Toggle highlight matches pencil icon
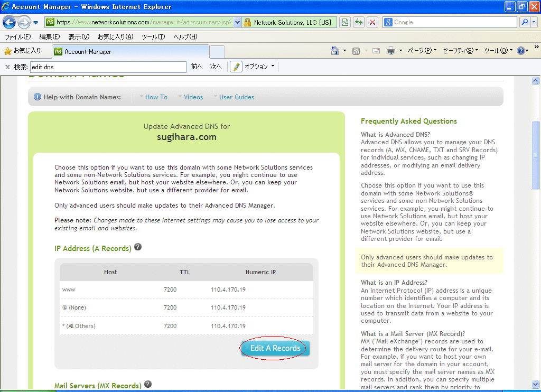The height and width of the screenshot is (392, 541). pos(236,67)
